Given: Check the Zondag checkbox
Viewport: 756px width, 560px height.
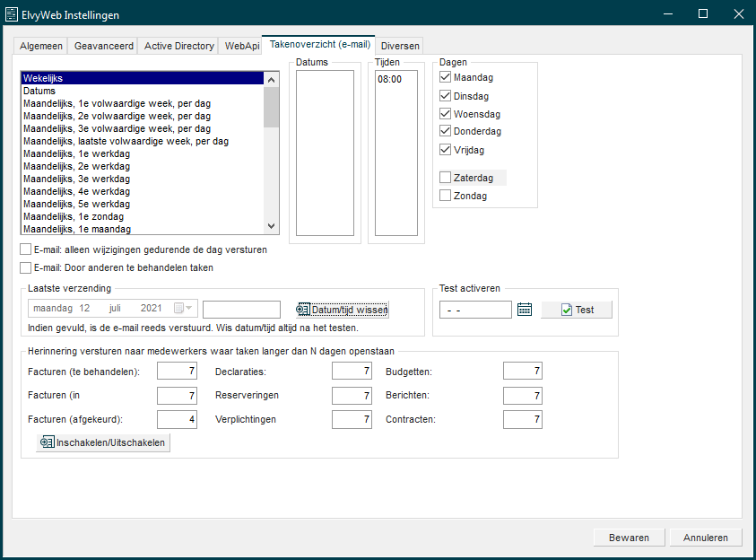Looking at the screenshot, I should tap(445, 196).
